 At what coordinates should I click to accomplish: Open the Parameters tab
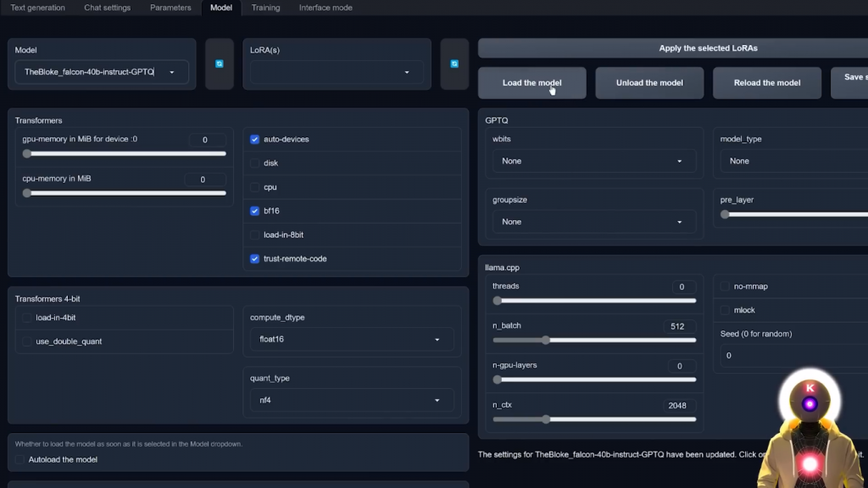pyautogui.click(x=170, y=8)
